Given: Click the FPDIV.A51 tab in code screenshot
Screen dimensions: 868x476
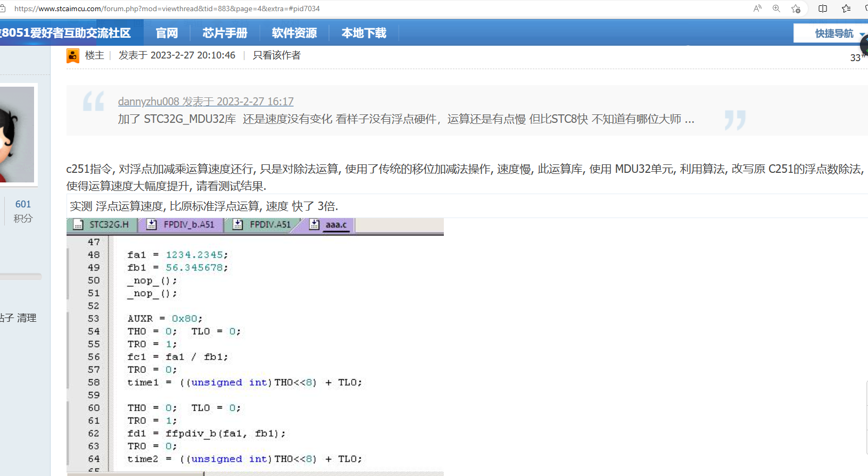Looking at the screenshot, I should pos(263,225).
